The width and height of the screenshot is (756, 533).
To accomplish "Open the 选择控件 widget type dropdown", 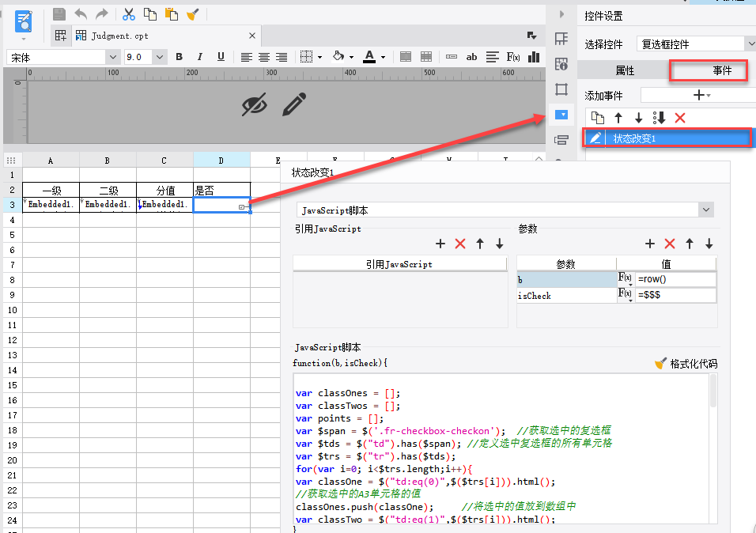I will coord(748,43).
